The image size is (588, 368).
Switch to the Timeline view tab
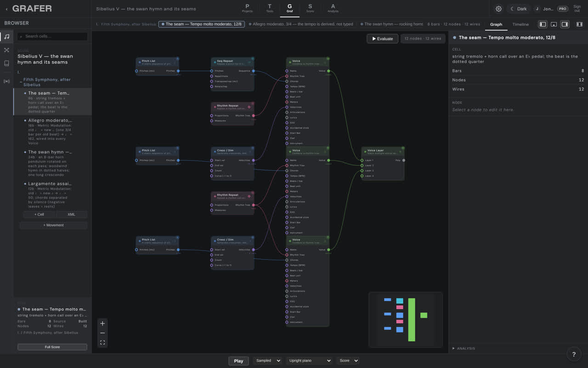520,24
